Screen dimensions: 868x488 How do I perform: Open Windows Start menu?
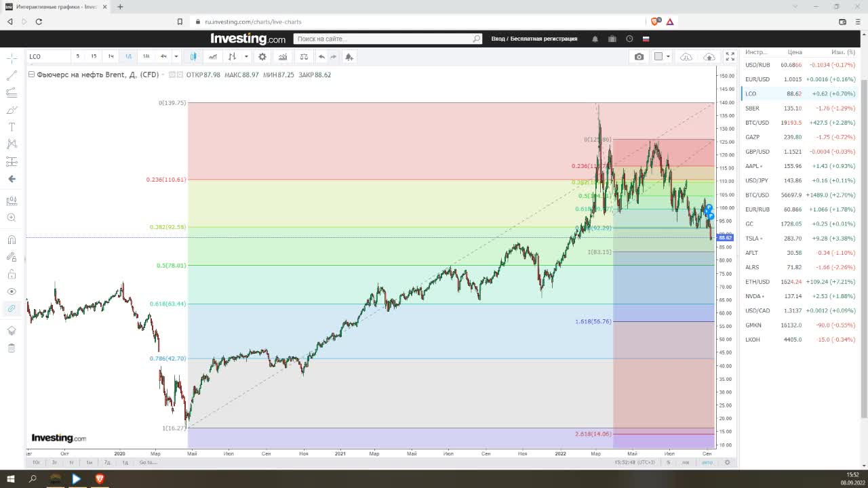[x=10, y=479]
